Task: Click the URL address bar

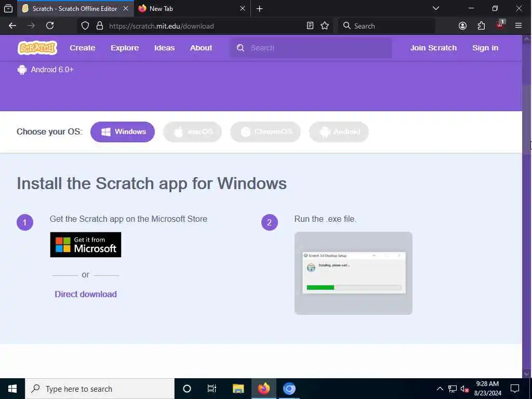Action: pos(204,26)
